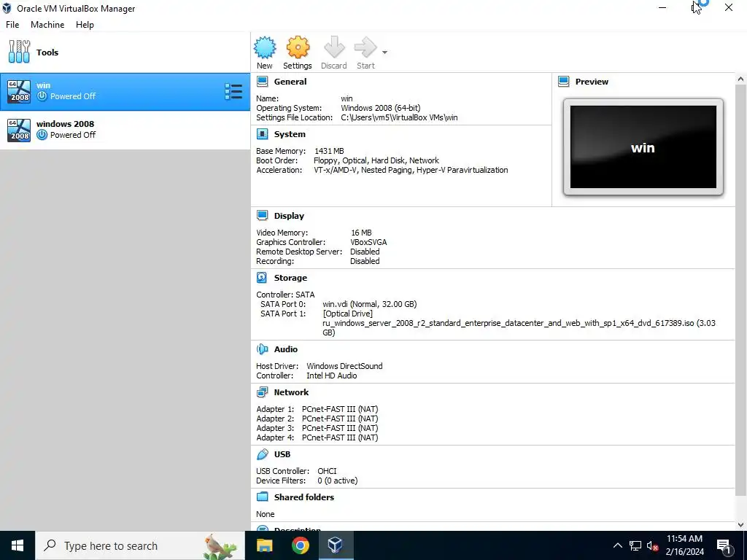Click the Preview section icon
747x560 pixels.
point(564,82)
